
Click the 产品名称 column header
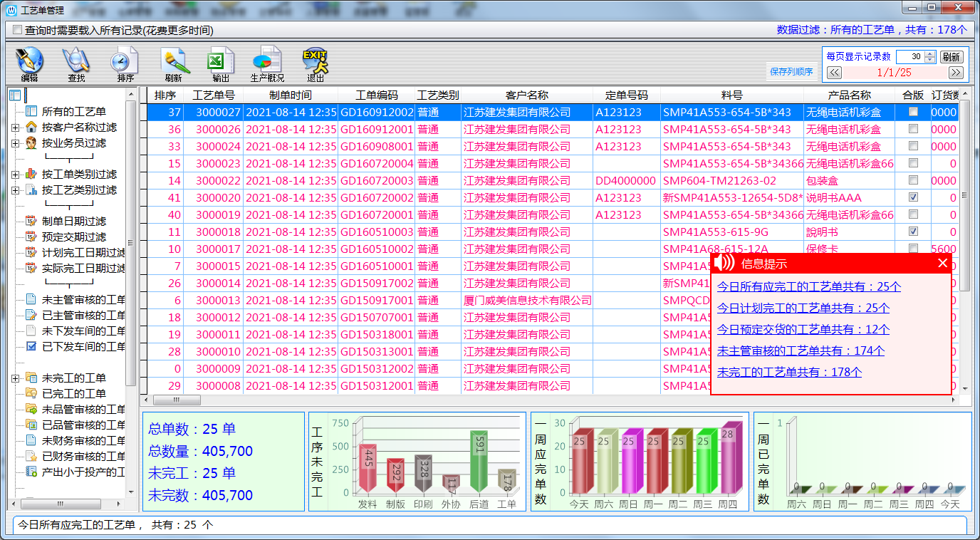tap(849, 95)
